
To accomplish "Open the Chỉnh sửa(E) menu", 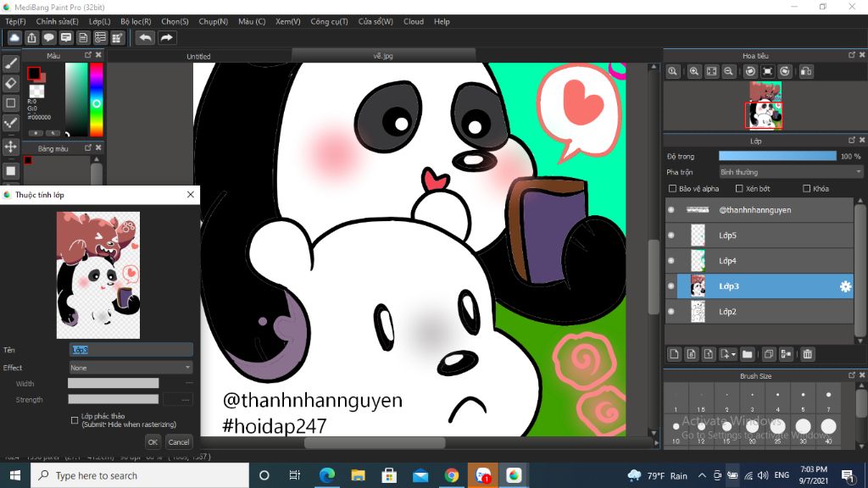I will [57, 21].
